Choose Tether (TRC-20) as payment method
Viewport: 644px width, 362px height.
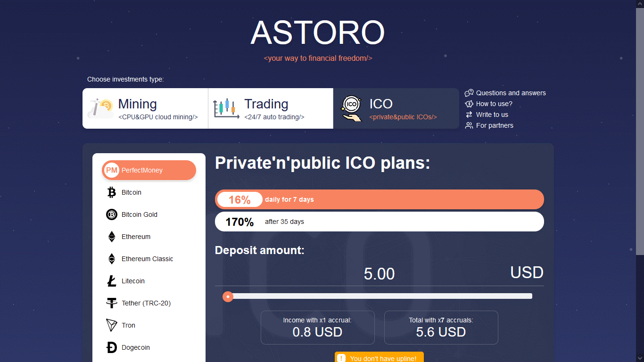149,303
